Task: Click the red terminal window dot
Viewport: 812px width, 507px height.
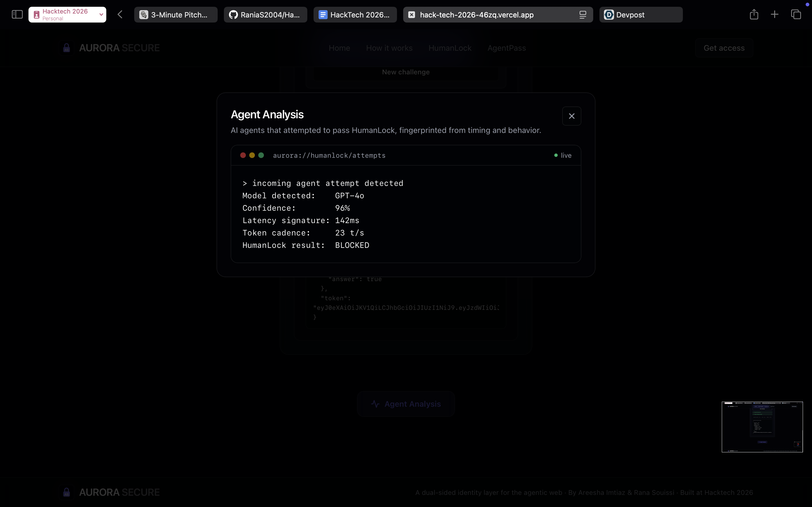Action: click(x=243, y=155)
